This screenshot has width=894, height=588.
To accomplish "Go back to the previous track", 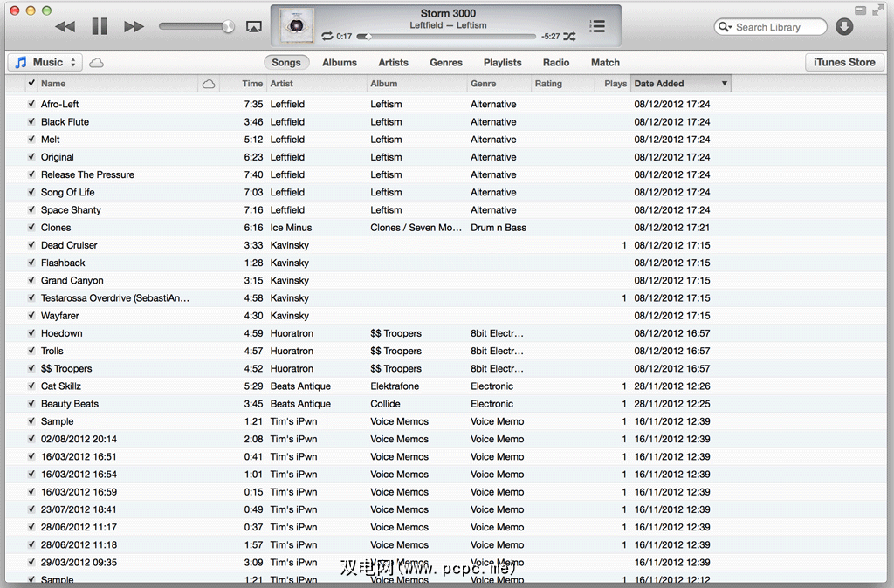I will point(65,27).
